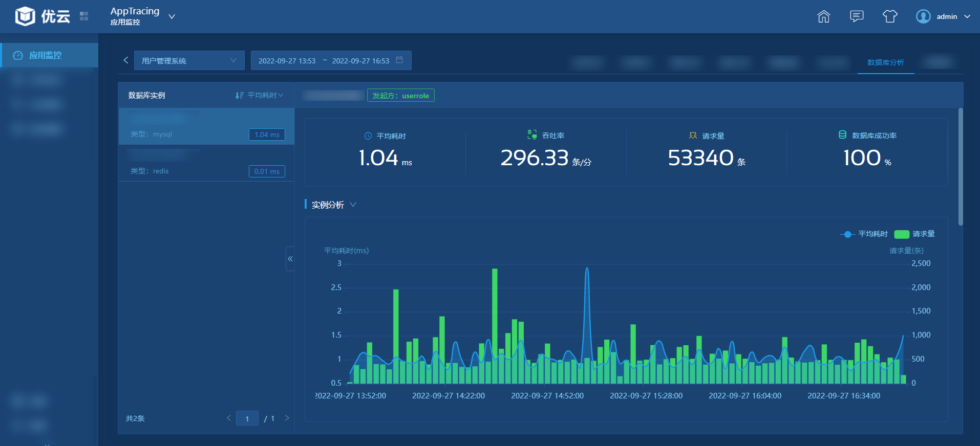
Task: Go back using the left arrow
Action: coord(126,60)
